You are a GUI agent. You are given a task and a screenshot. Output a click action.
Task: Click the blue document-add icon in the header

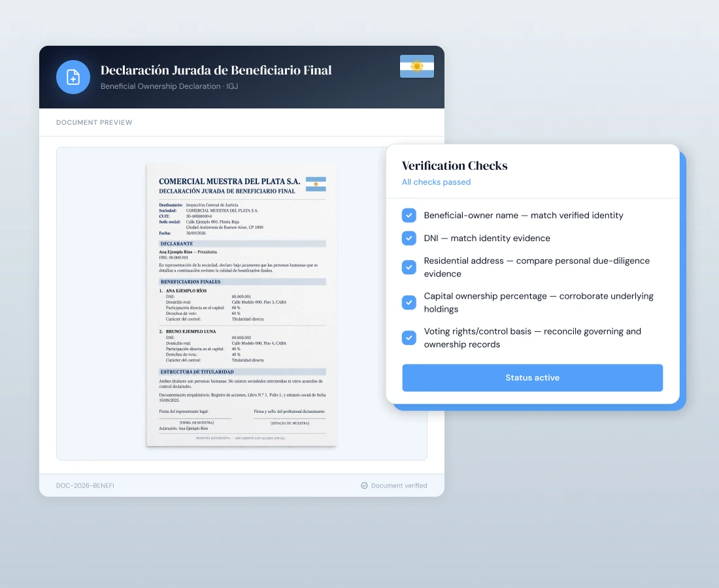[73, 77]
